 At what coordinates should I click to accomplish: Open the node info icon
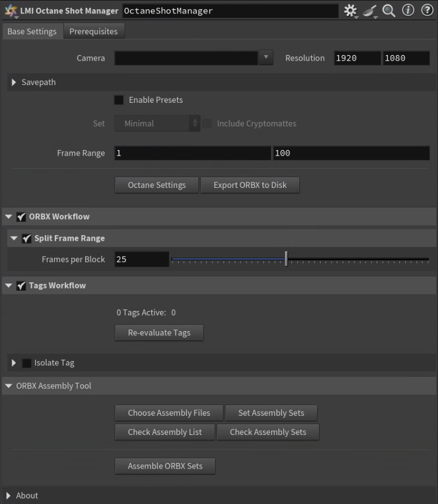(x=408, y=10)
